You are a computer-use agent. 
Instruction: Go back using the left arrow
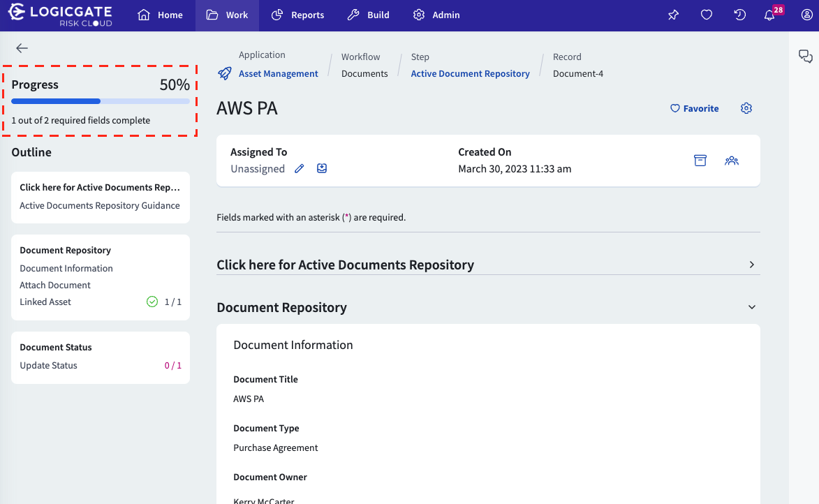pyautogui.click(x=22, y=48)
